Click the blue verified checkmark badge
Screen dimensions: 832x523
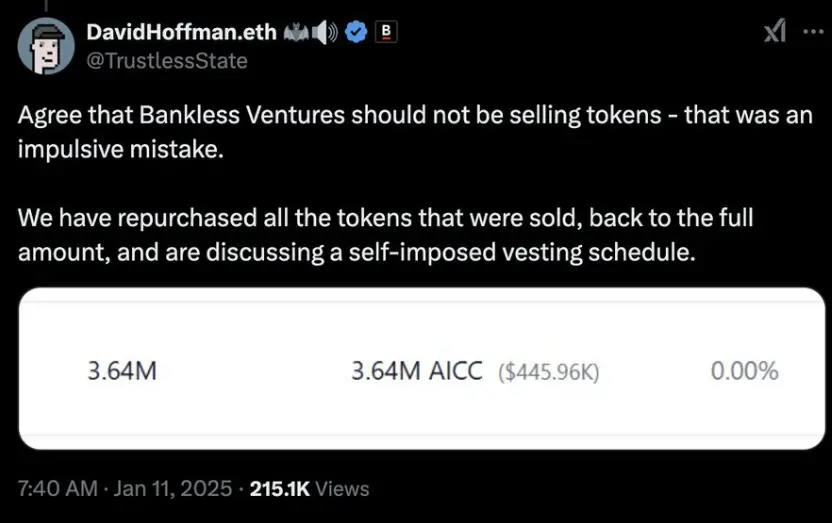coord(354,32)
